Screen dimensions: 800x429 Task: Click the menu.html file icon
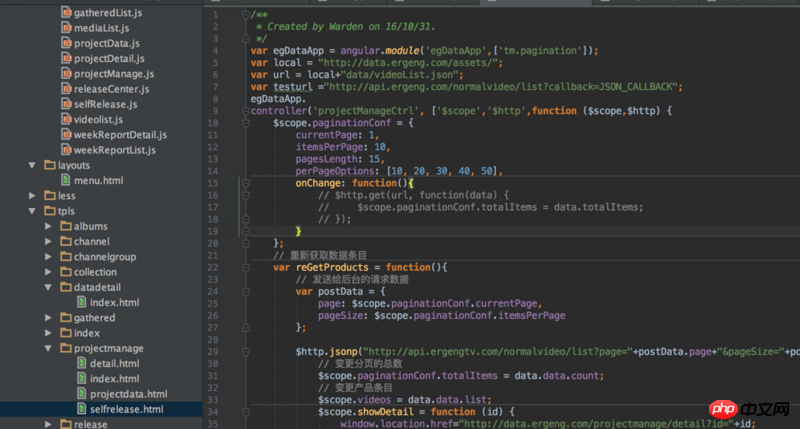pos(64,181)
